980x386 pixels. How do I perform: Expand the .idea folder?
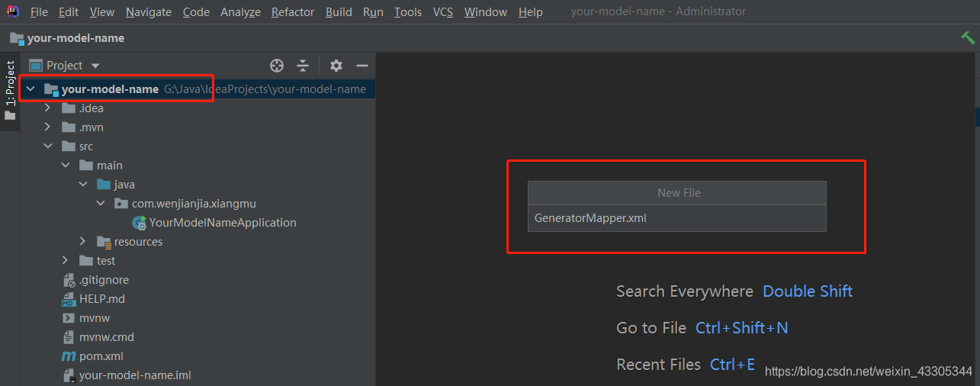pyautogui.click(x=48, y=108)
